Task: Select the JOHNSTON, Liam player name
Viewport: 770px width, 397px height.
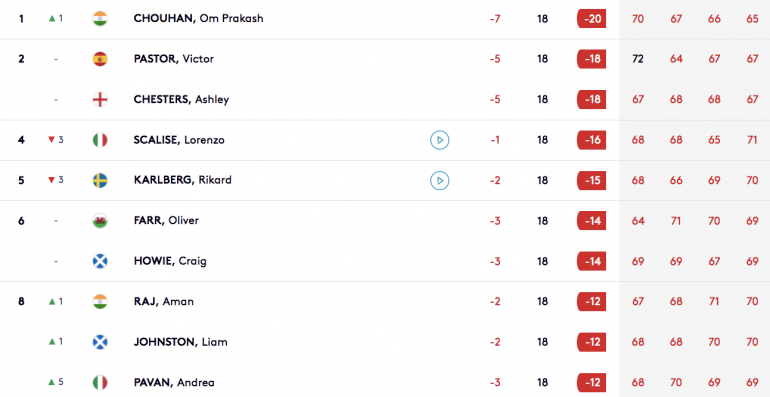Action: [x=180, y=342]
